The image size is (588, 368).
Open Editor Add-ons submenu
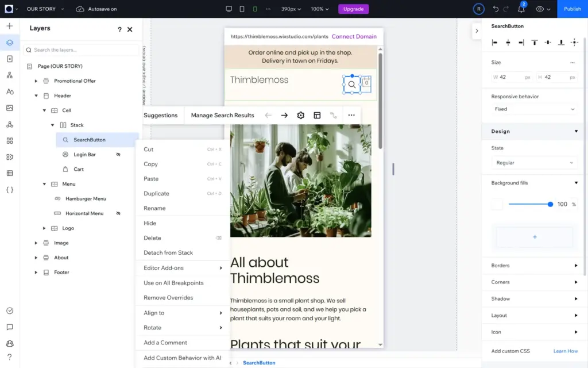pos(182,268)
